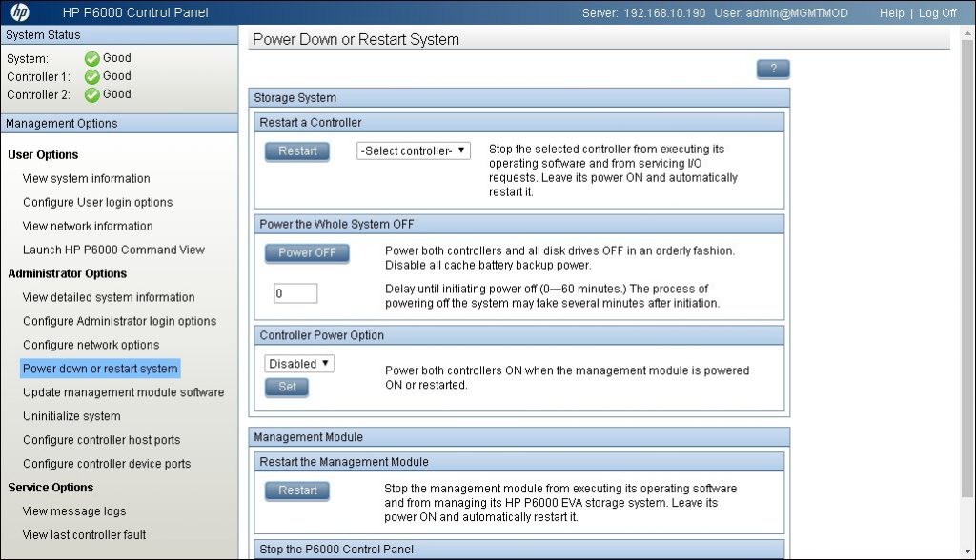Image resolution: width=976 pixels, height=560 pixels.
Task: Click the Service Options heading
Action: (51, 488)
